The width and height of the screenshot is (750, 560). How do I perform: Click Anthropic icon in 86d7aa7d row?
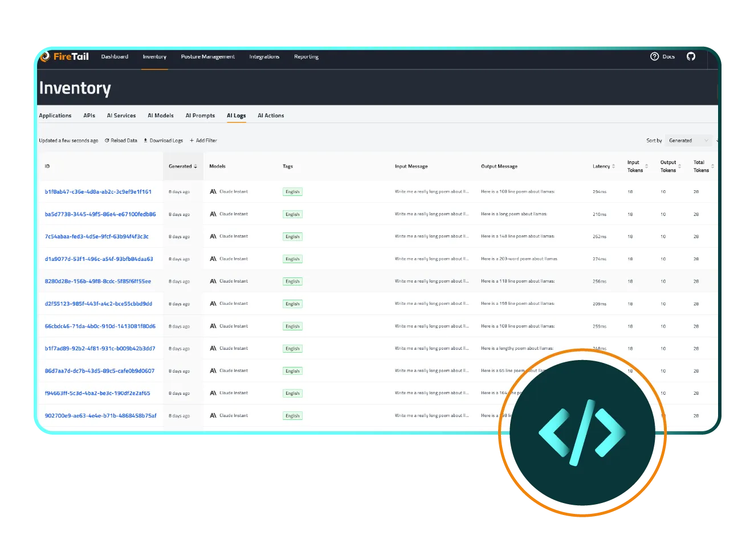(213, 371)
